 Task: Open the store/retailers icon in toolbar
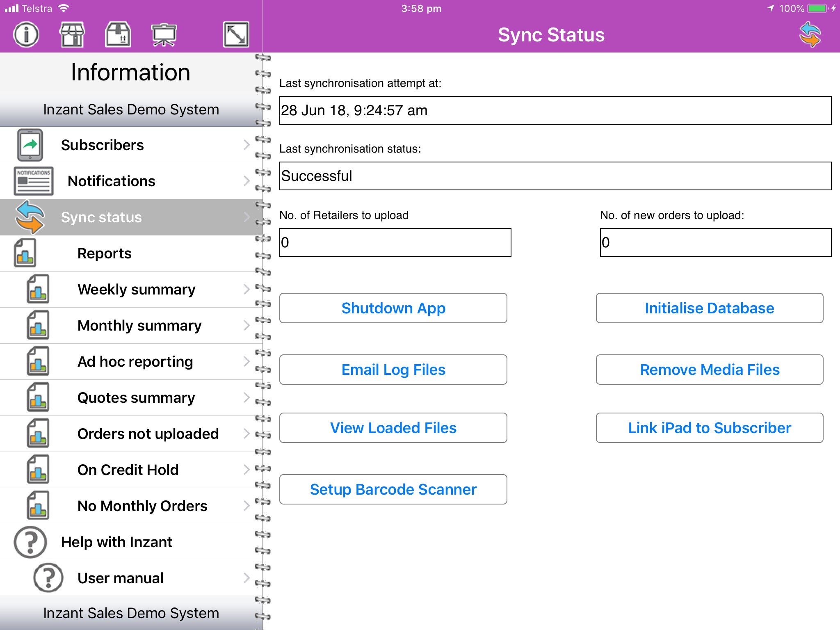click(x=72, y=34)
